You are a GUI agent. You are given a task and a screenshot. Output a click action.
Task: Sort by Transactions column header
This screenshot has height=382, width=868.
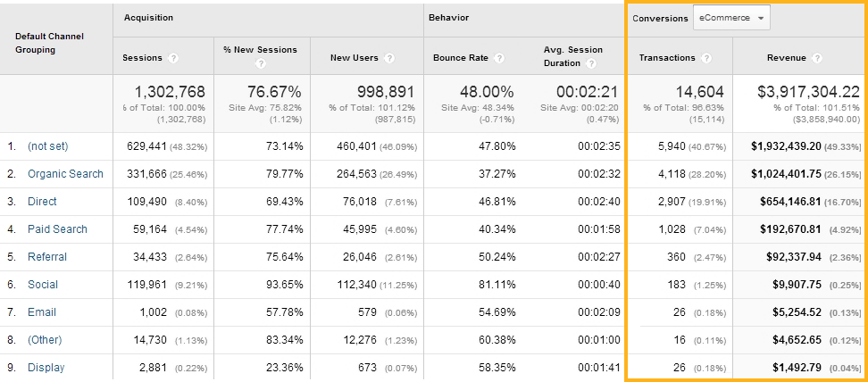[666, 58]
